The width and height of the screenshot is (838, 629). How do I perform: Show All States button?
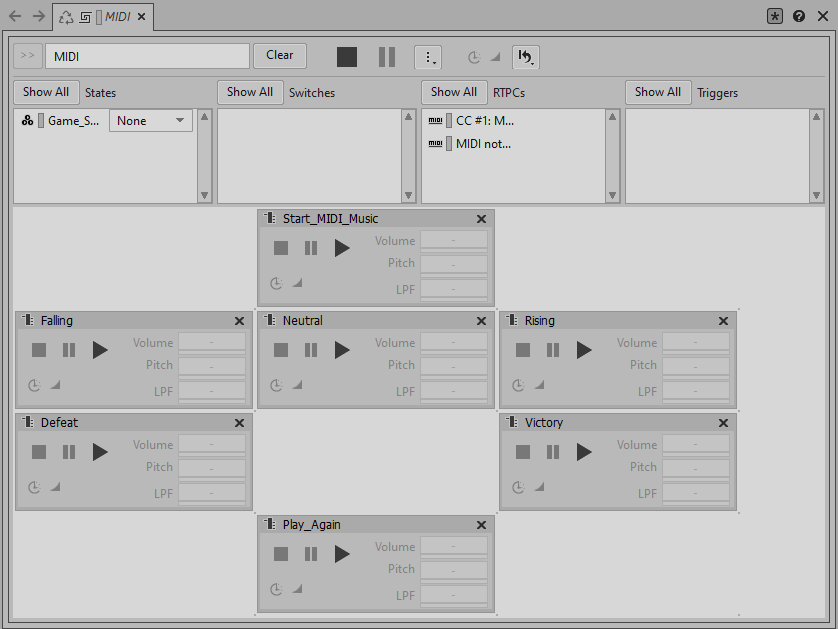46,92
